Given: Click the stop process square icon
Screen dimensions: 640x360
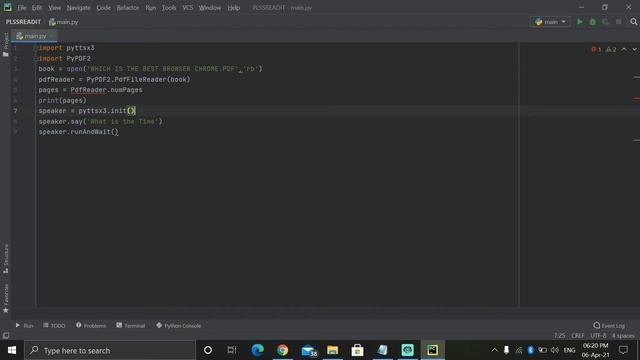Looking at the screenshot, I should coord(619,22).
